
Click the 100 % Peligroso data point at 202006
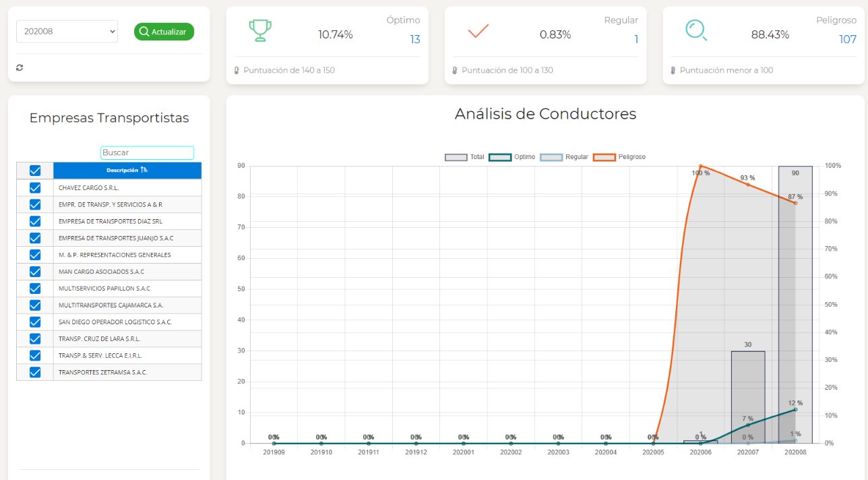point(701,166)
